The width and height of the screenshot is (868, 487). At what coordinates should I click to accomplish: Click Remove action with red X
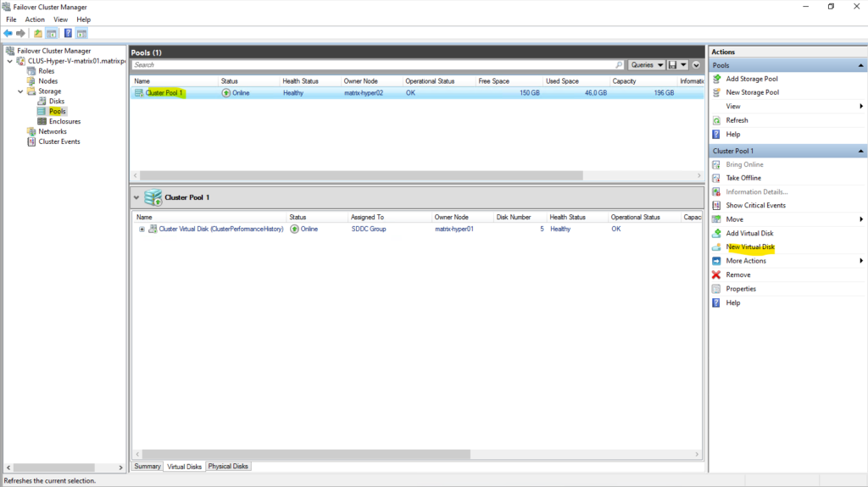point(737,274)
